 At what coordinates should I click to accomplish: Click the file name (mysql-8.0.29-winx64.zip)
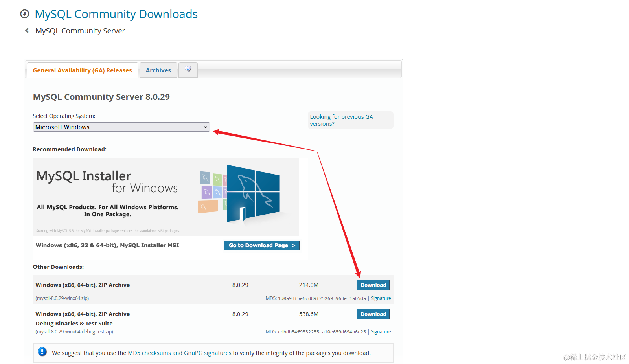click(62, 298)
